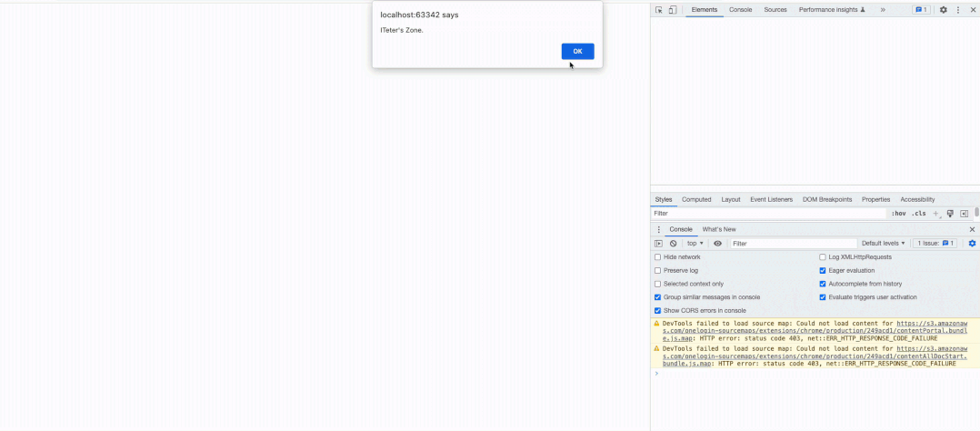Open the DOM Breakpoints tab
Screen dimensions: 980x431
click(827, 199)
